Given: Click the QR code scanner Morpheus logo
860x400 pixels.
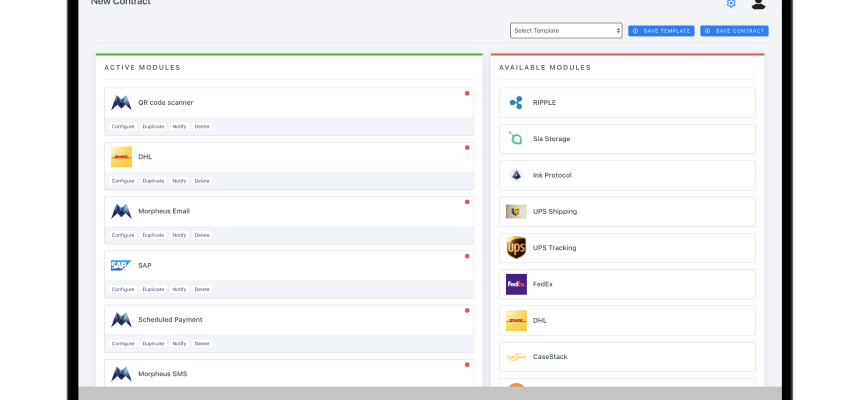Looking at the screenshot, I should [x=121, y=103].
